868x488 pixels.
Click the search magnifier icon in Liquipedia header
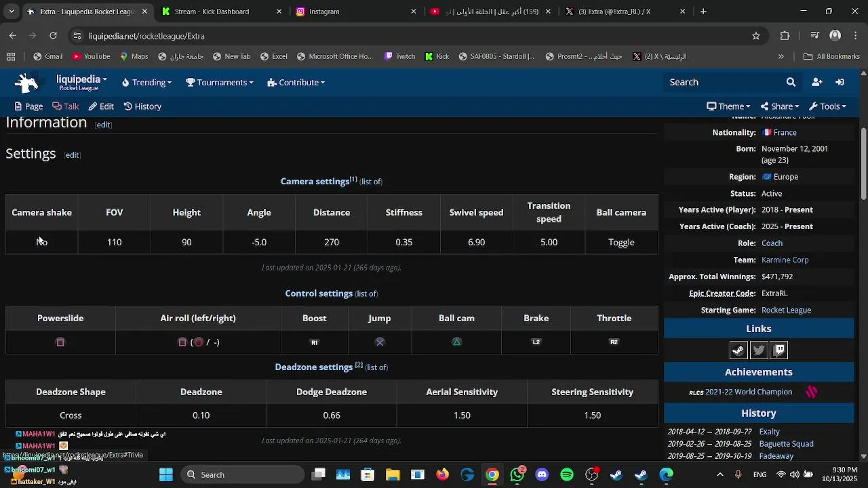click(x=791, y=82)
